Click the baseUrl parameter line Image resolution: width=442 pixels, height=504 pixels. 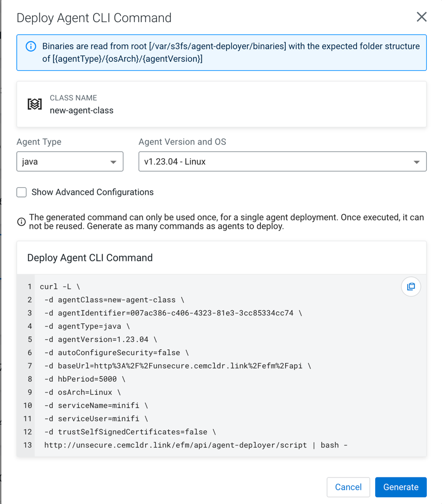pyautogui.click(x=177, y=366)
